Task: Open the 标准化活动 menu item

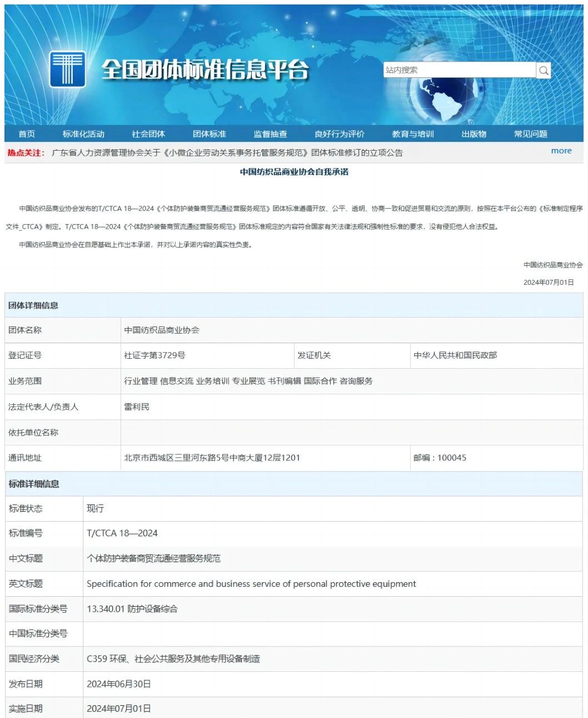Action: point(83,134)
